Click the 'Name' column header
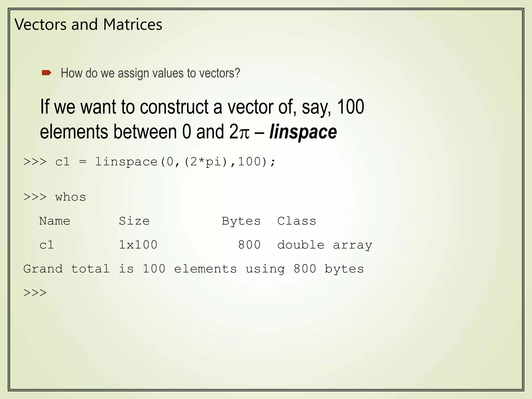532x399 pixels. (x=55, y=221)
